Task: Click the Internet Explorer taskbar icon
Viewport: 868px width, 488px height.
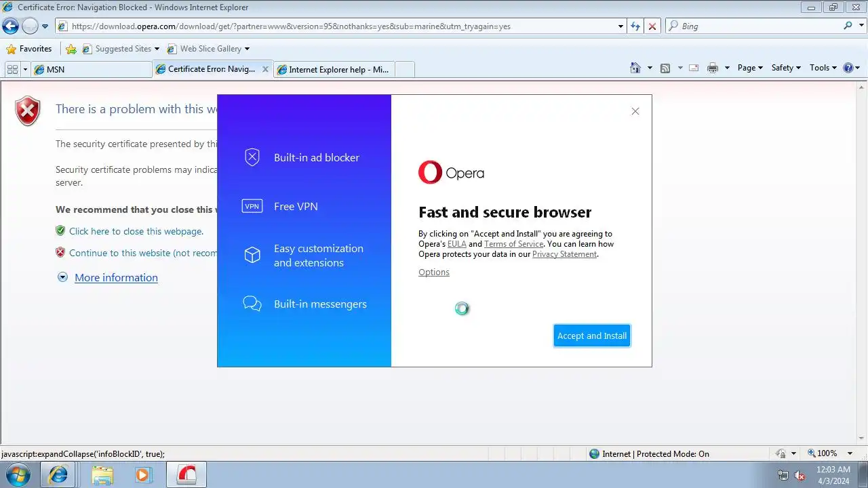Action: pyautogui.click(x=58, y=474)
